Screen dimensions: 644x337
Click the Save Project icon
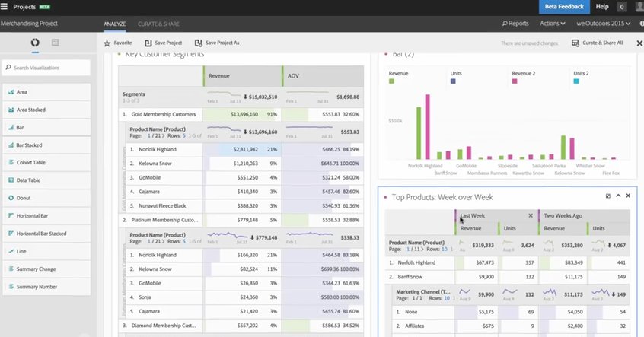[148, 43]
